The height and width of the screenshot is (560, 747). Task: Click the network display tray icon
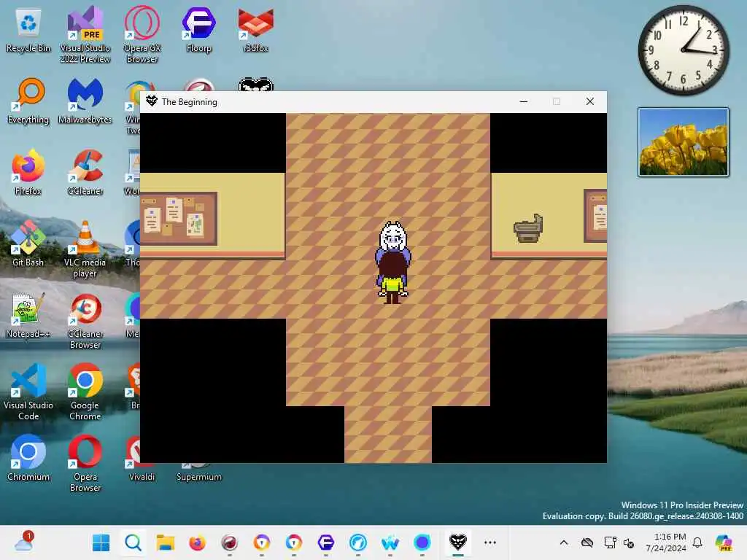(x=610, y=542)
